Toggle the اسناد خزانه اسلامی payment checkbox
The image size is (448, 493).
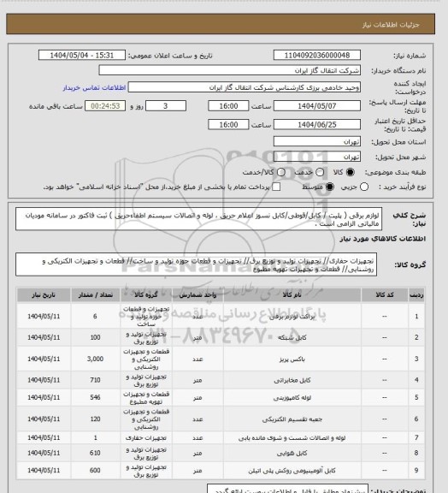click(276, 187)
